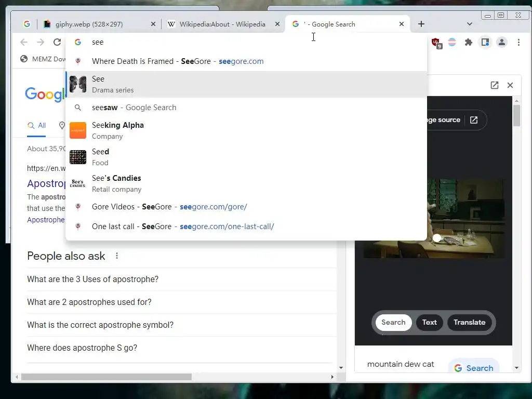Select the See's Candies suggestion
The image size is (532, 399).
[x=246, y=183]
